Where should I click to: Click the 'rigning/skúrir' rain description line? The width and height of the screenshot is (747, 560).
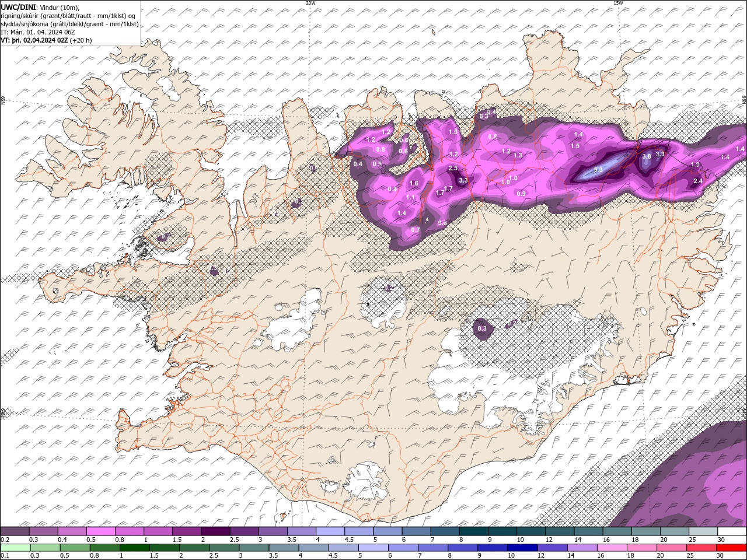[68, 15]
